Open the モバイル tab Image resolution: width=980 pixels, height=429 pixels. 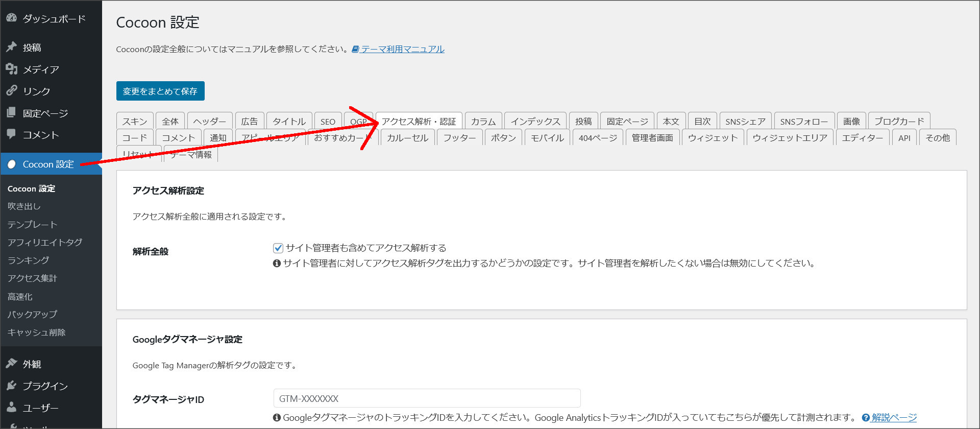548,137
